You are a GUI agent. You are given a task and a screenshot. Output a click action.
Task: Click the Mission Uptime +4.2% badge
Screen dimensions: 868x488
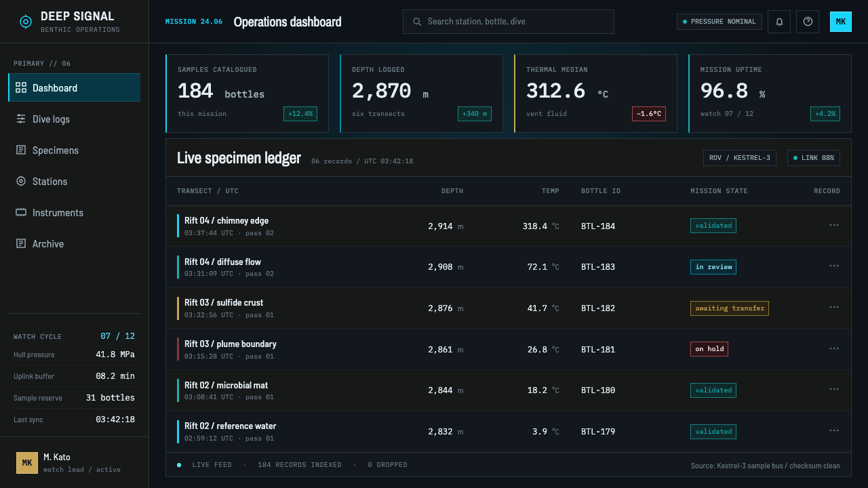[825, 114]
